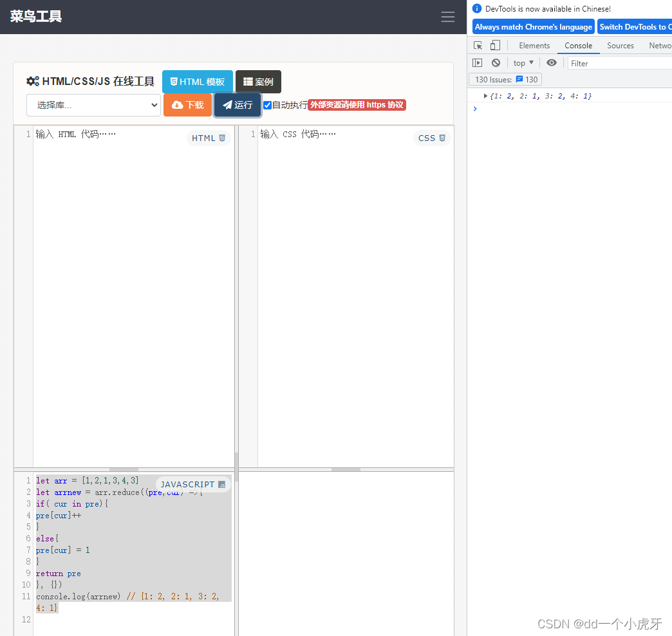Click the gears icon beside the tool title
672x636 pixels.
(33, 81)
